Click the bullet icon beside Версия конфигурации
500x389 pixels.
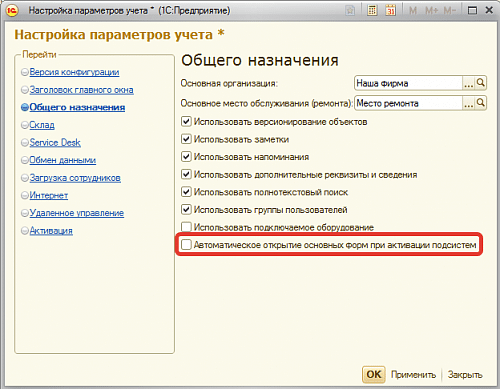[25, 72]
